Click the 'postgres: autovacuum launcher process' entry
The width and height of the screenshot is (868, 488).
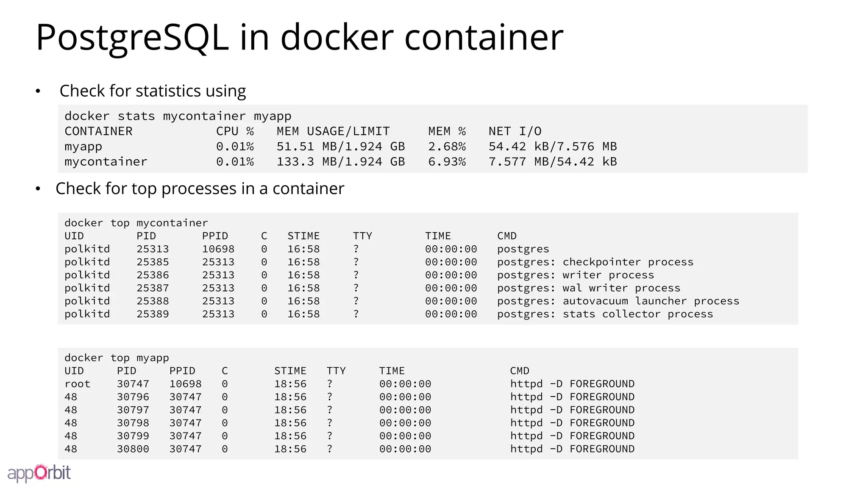[618, 301]
